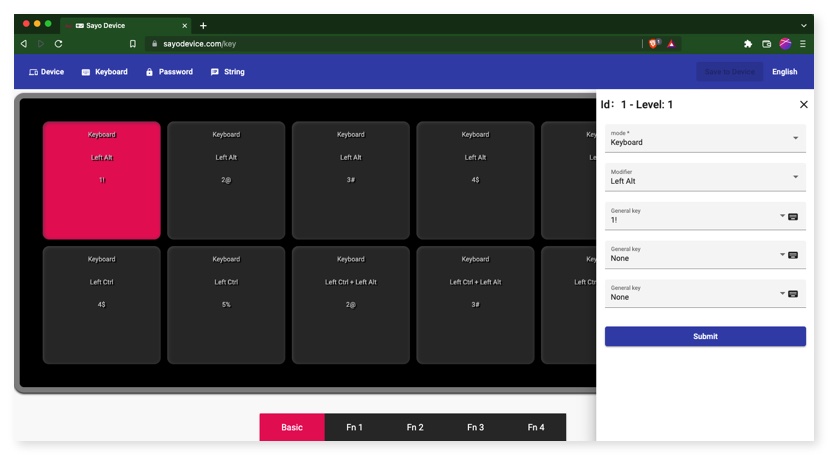The width and height of the screenshot is (828, 455).
Task: Open the Device page from navbar
Action: [46, 72]
